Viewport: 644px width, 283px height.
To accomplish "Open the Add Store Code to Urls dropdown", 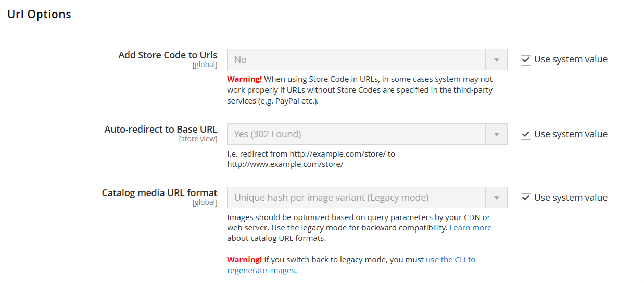I will (x=357, y=60).
